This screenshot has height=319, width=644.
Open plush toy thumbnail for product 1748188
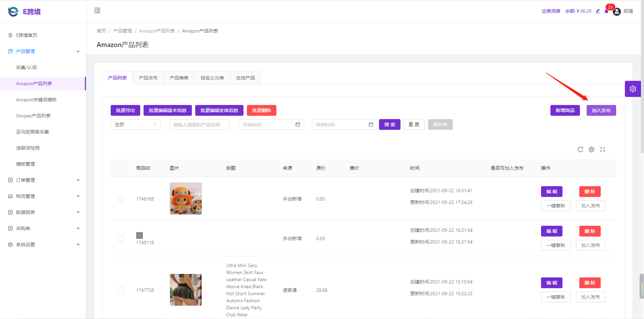point(186,199)
